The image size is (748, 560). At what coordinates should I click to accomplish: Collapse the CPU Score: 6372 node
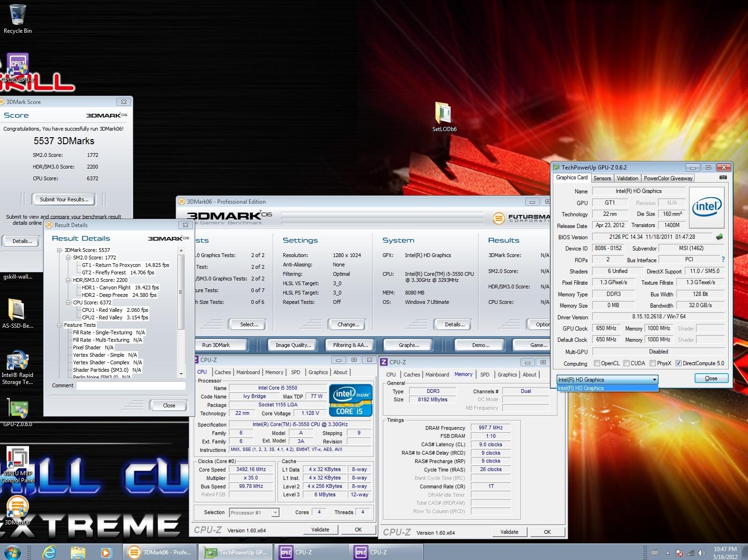pos(68,302)
